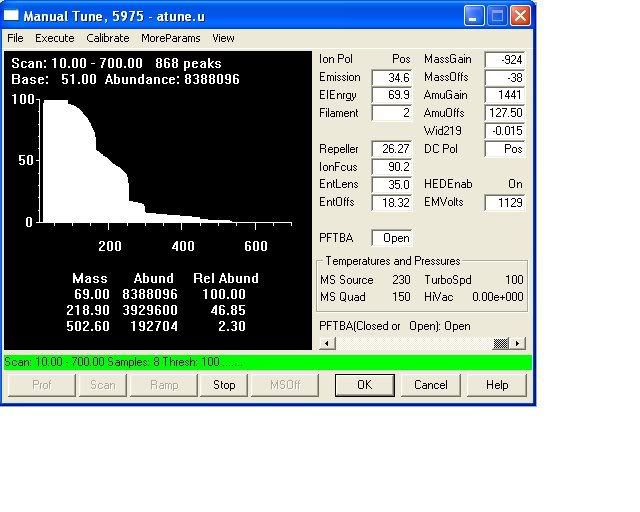
Task: Click the Stop button
Action: [x=224, y=385]
